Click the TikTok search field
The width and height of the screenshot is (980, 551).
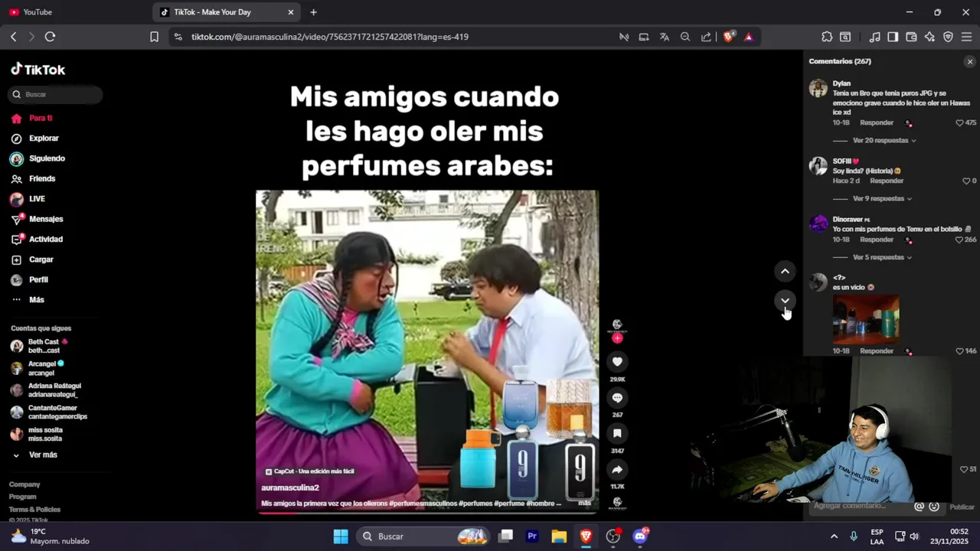tap(55, 94)
